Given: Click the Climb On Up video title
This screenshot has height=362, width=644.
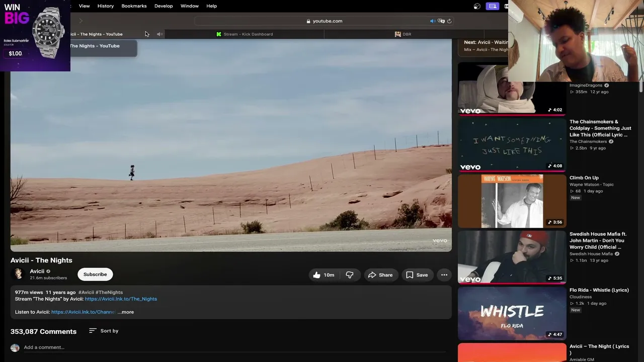Looking at the screenshot, I should click(x=584, y=177).
